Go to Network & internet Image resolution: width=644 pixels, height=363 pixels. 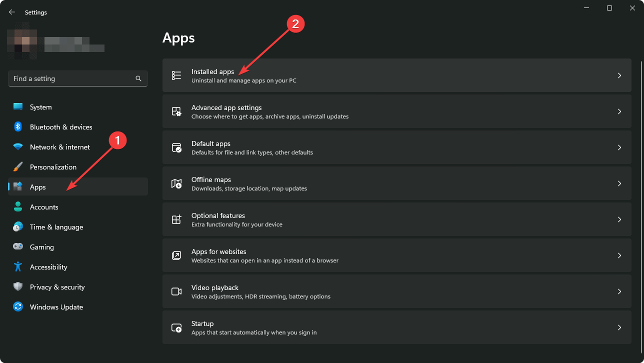78,147
